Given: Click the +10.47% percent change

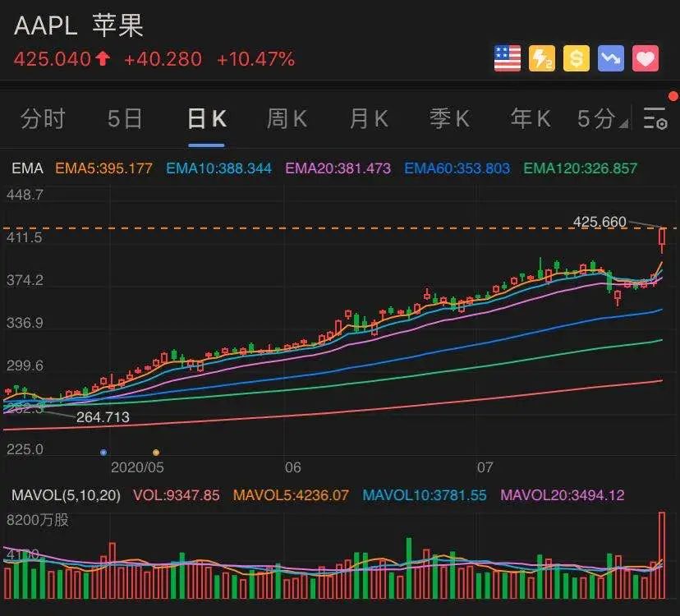Looking at the screenshot, I should 256,59.
